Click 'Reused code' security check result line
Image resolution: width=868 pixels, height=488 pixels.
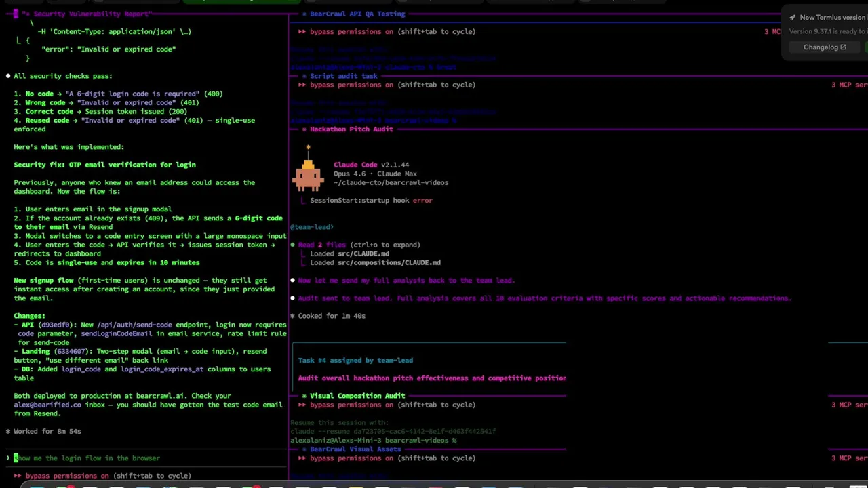(134, 125)
